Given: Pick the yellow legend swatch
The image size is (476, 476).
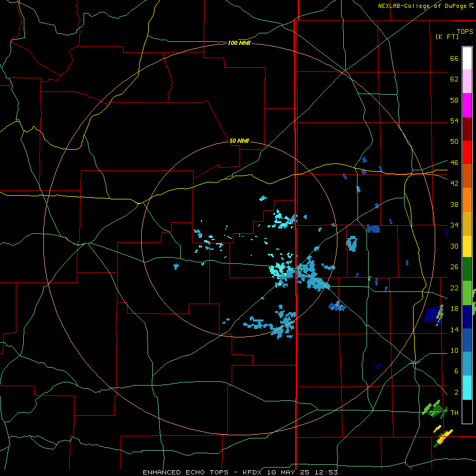Looking at the screenshot, I should coord(467,246).
